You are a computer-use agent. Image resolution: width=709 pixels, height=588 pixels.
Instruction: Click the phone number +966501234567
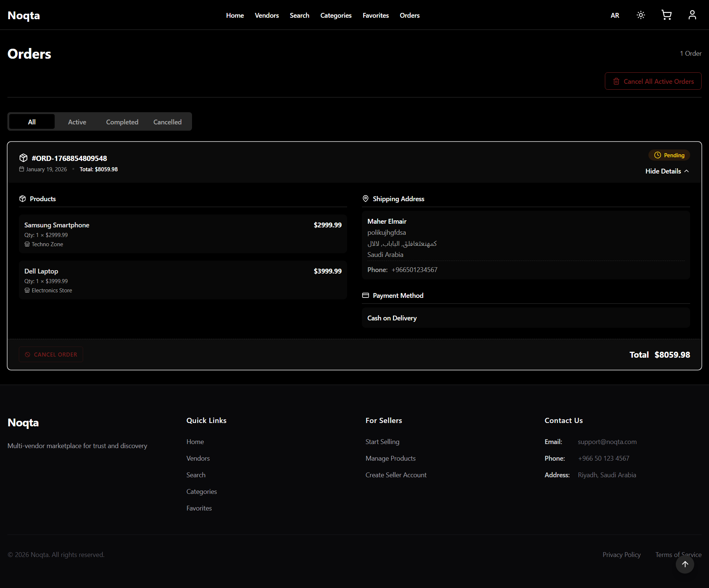(414, 270)
